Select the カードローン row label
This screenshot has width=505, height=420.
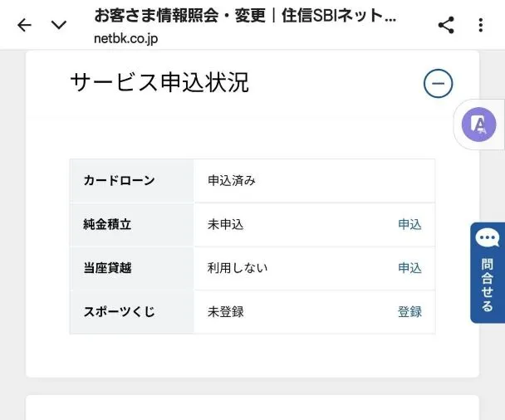(x=119, y=181)
